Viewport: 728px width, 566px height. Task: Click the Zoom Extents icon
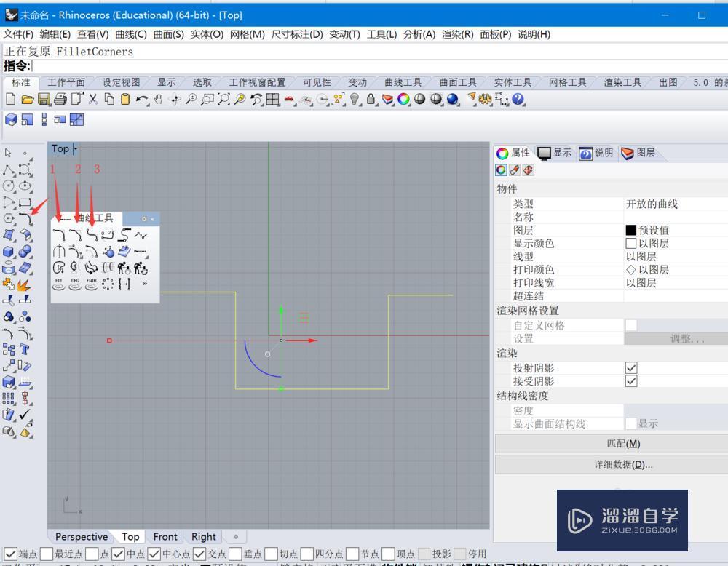point(223,99)
